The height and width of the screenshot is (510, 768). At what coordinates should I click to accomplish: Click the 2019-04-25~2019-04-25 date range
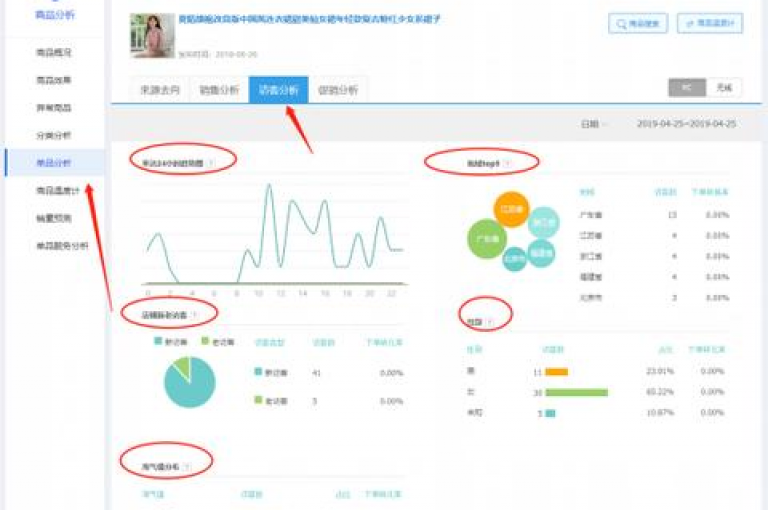pyautogui.click(x=686, y=124)
